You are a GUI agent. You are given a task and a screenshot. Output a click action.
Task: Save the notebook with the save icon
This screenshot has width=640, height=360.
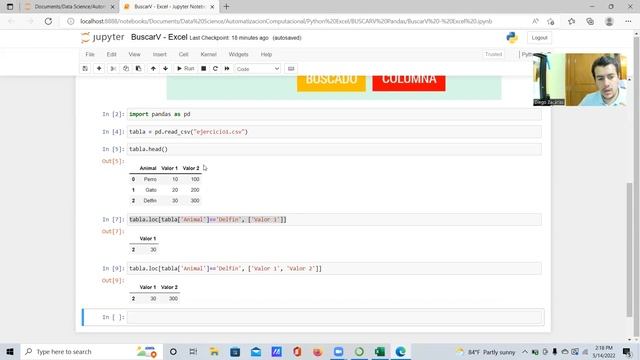85,69
